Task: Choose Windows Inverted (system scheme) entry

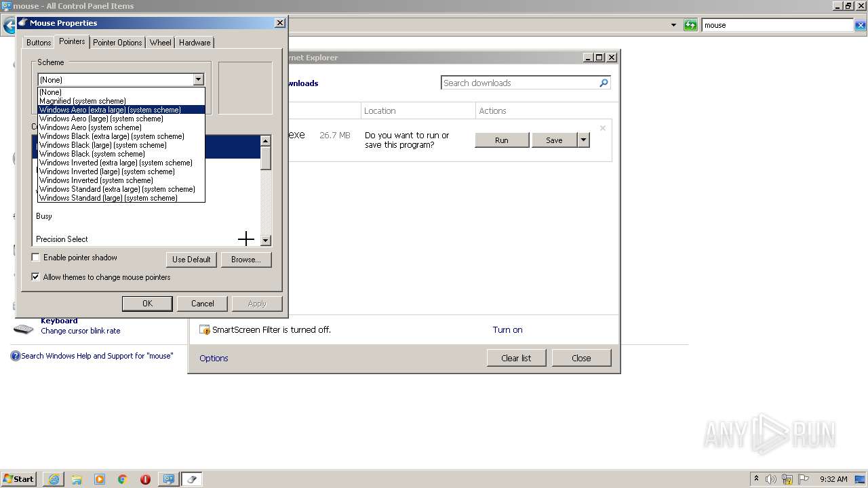Action: 121,180
